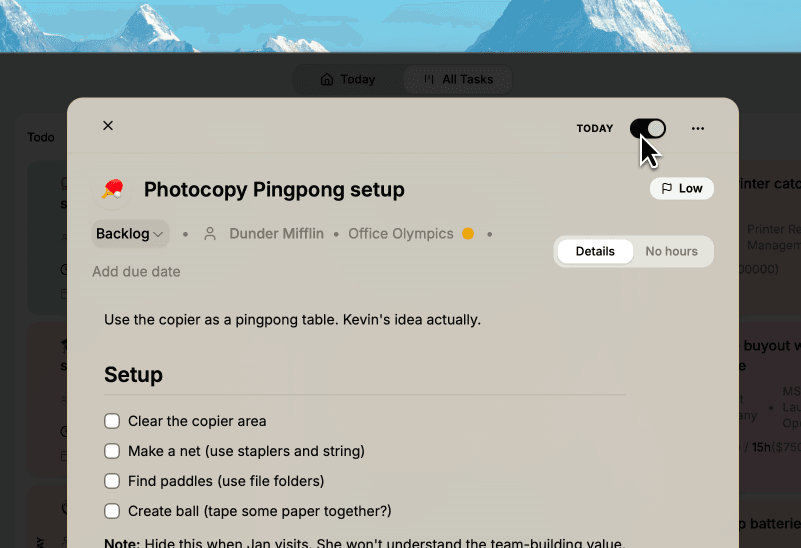Tick the 'Find paddles' checkbox

click(x=112, y=481)
